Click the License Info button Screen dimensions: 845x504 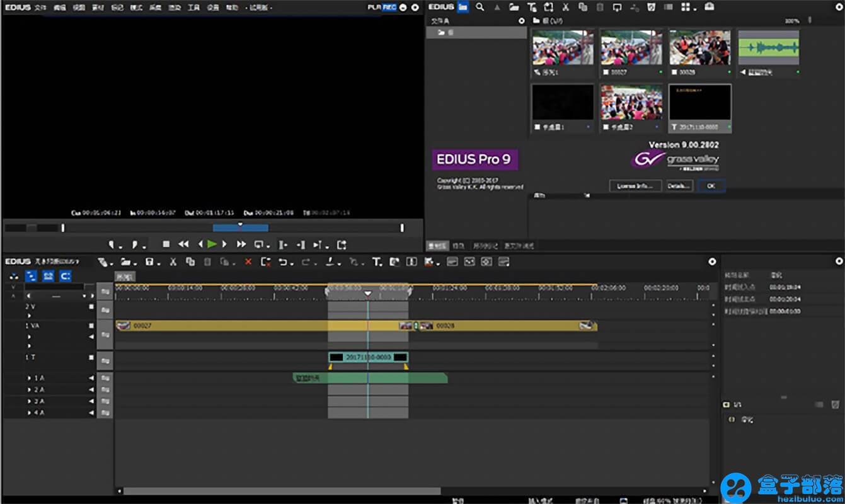(x=635, y=186)
